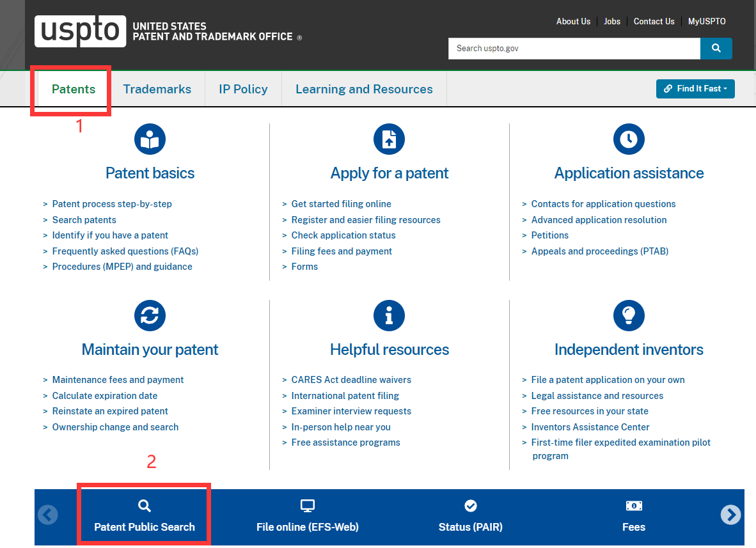
Task: Open the Maintain your patent heading
Action: point(150,349)
